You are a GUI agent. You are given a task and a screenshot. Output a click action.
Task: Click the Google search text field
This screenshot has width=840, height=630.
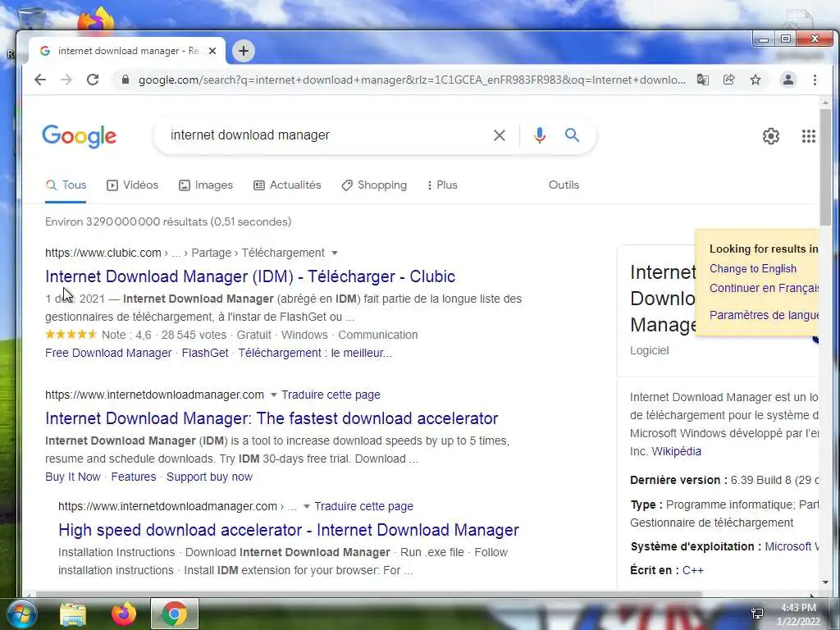pos(326,135)
